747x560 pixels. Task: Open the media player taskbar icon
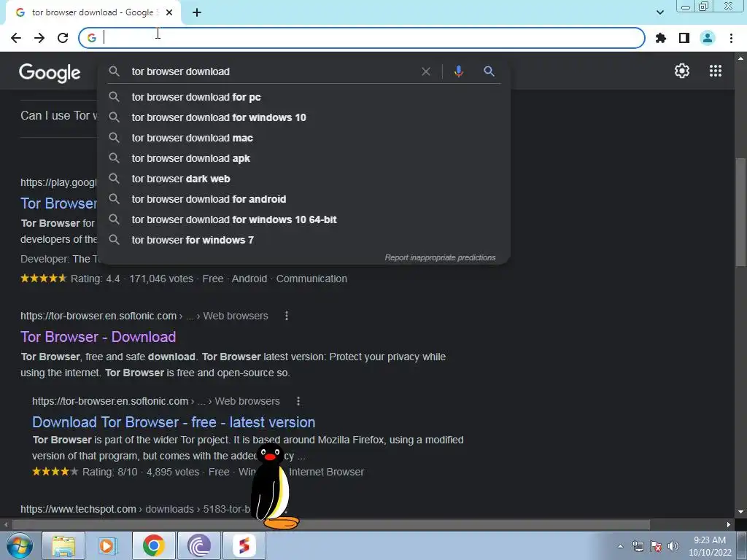click(108, 545)
